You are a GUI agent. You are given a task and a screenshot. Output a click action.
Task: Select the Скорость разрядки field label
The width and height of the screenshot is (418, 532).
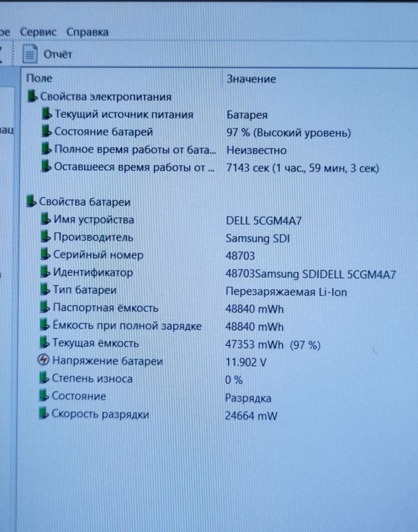(100, 414)
